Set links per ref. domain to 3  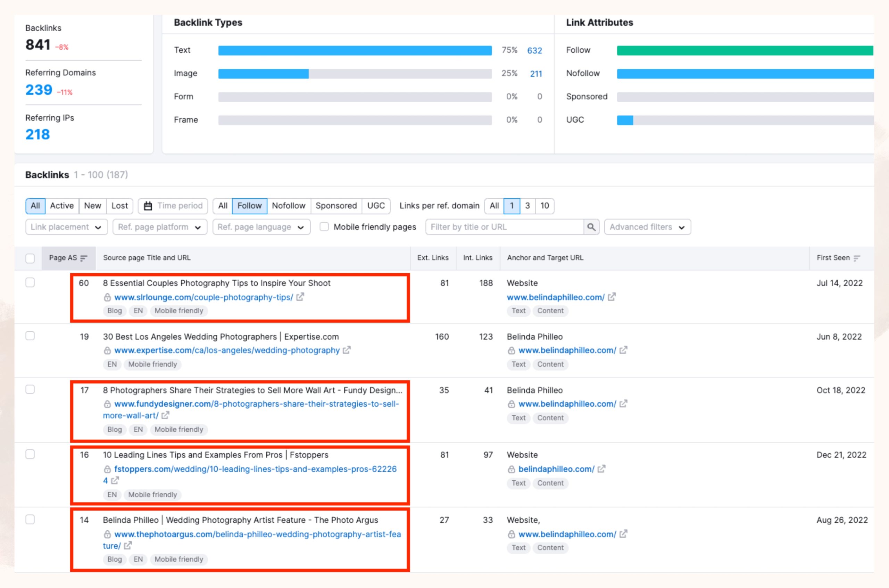tap(527, 206)
